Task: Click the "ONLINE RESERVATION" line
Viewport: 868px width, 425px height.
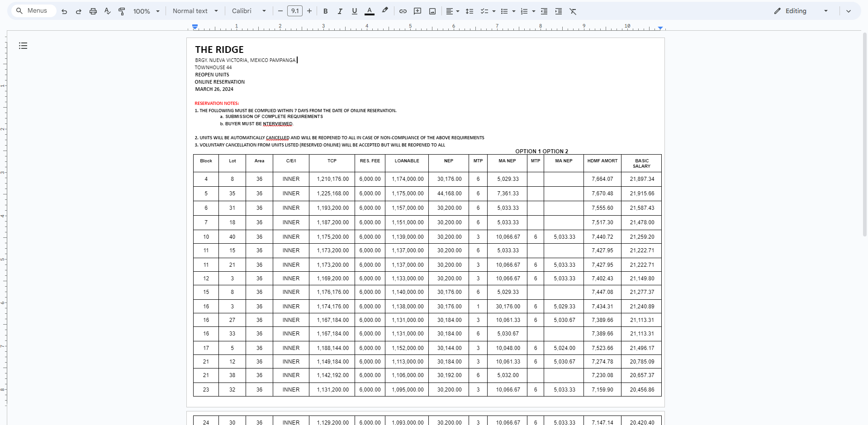Action: point(220,82)
